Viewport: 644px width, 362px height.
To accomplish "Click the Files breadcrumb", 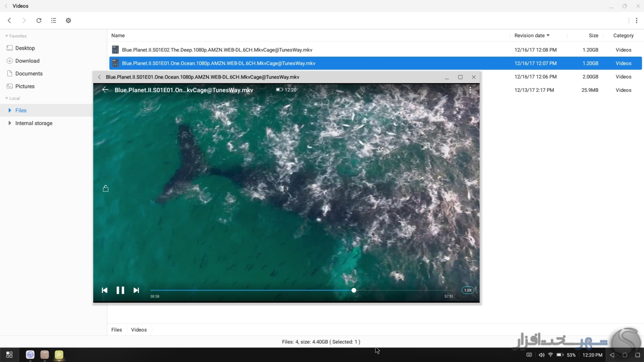I will tap(117, 330).
